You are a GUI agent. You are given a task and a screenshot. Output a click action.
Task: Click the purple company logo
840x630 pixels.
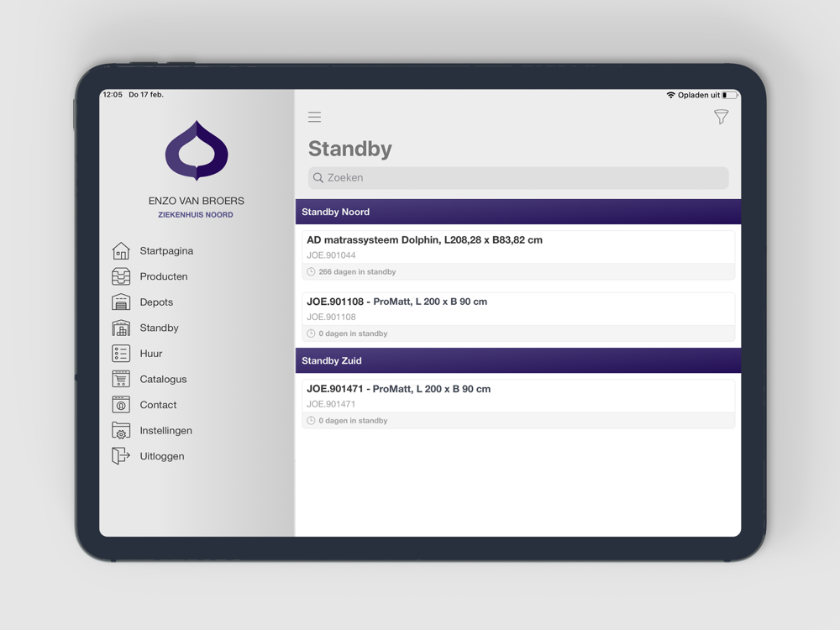(x=197, y=150)
